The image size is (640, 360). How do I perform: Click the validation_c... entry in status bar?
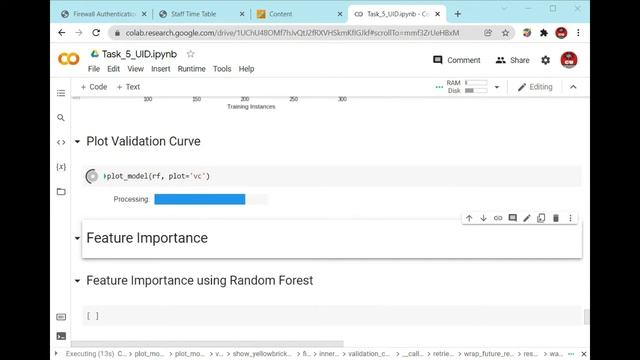pos(369,354)
